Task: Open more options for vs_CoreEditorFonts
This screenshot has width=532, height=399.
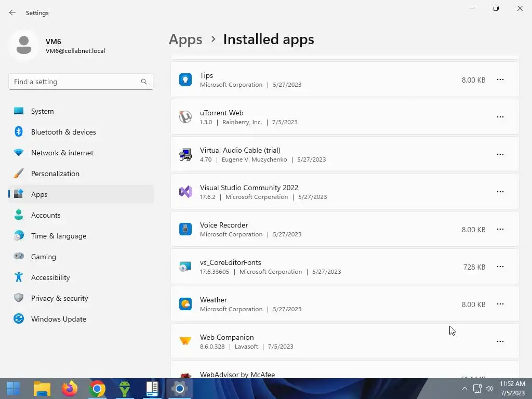Action: tap(500, 267)
